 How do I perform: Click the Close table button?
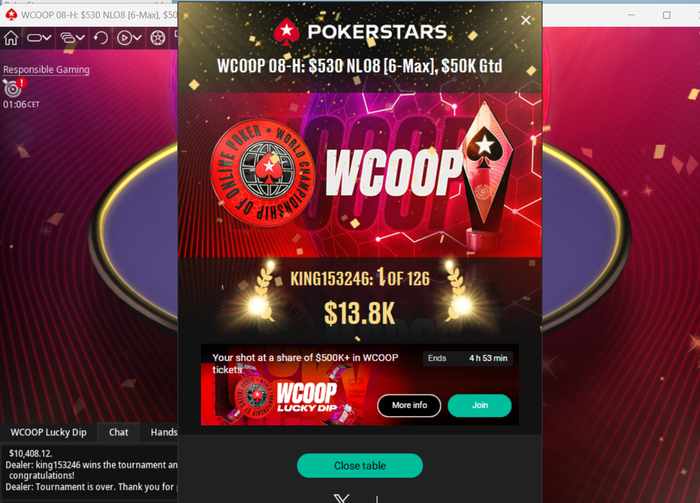(360, 466)
